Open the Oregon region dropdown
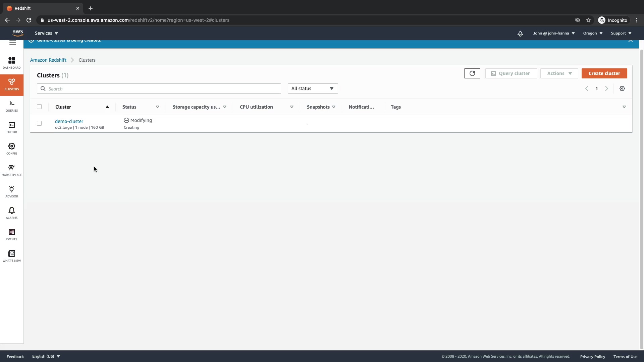Viewport: 644px width, 362px height. tap(593, 33)
